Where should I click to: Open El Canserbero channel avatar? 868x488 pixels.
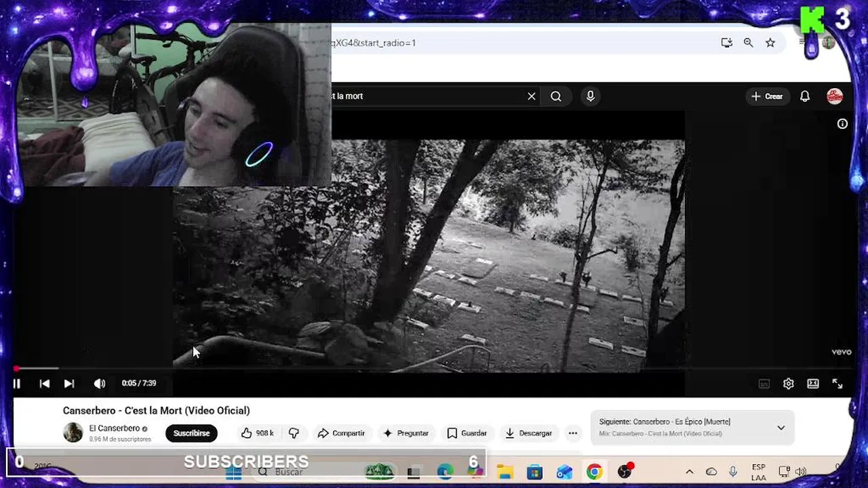(73, 432)
